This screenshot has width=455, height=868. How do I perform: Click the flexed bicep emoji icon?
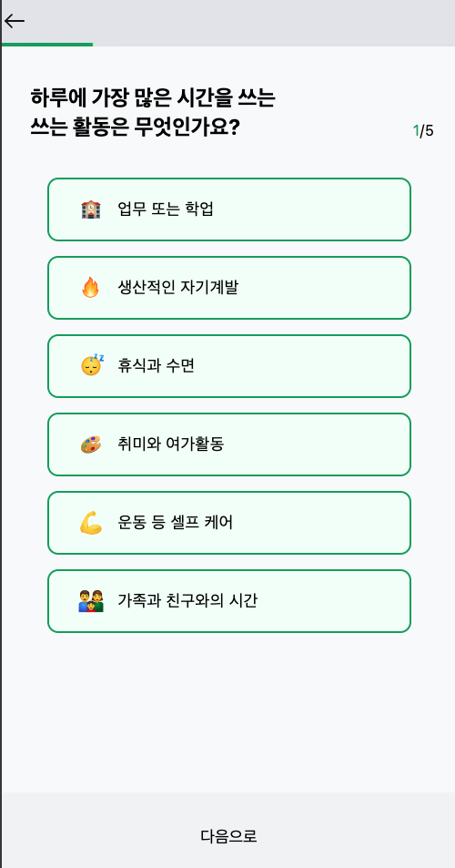click(91, 523)
